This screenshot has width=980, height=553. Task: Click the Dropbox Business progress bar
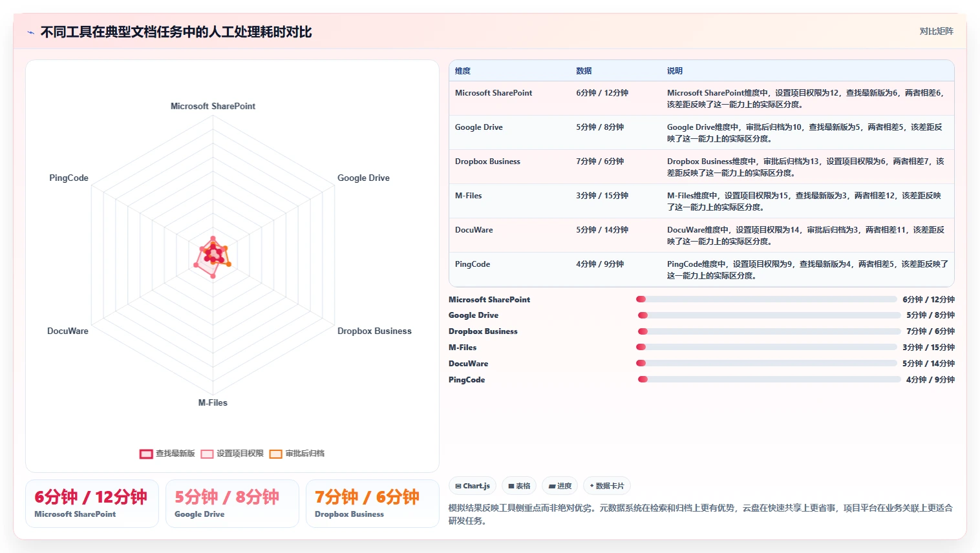click(x=769, y=331)
